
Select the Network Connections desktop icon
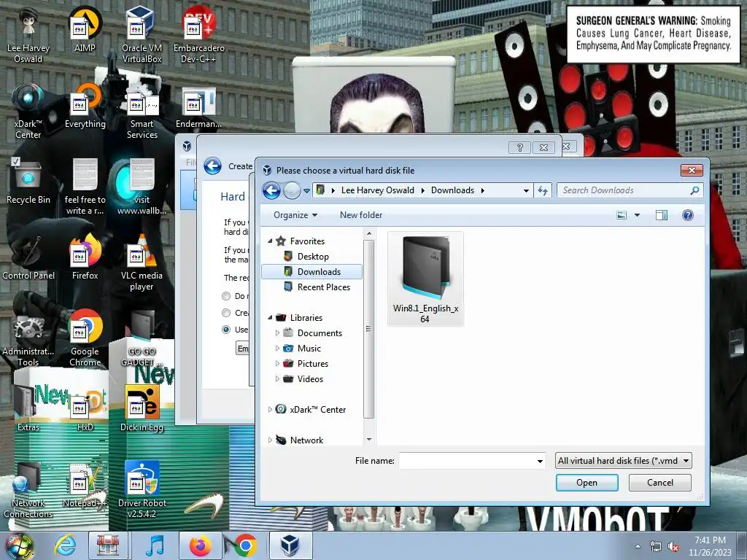click(x=28, y=489)
